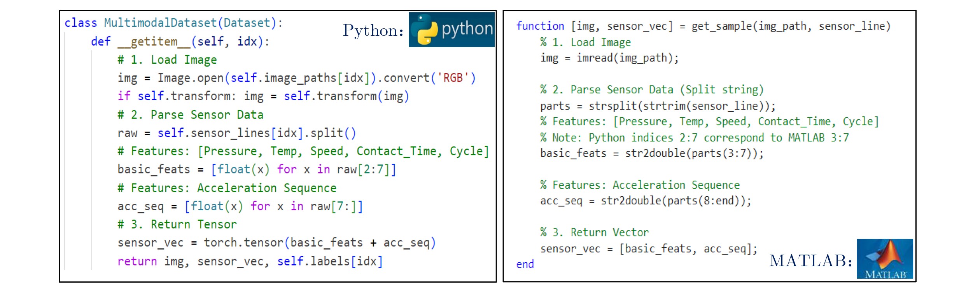Click the MATLAB logo image
980x283 pixels.
click(x=885, y=259)
